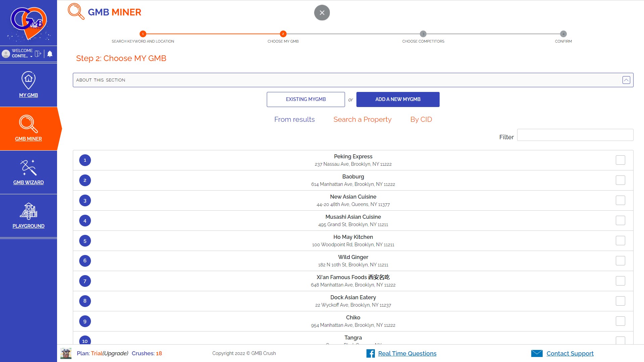Click the notification bell icon

[50, 54]
